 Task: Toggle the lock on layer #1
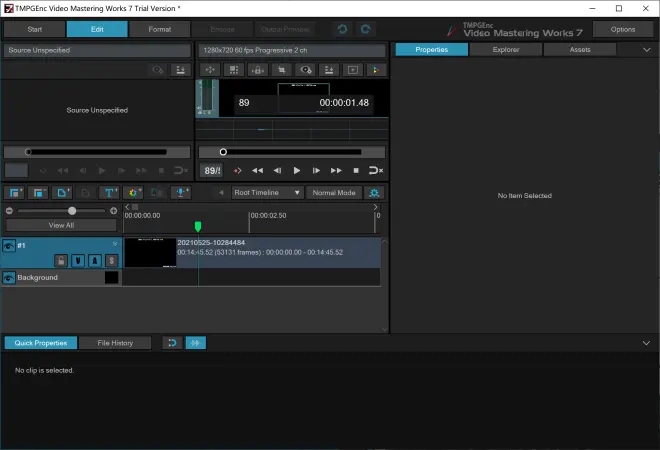[x=61, y=261]
